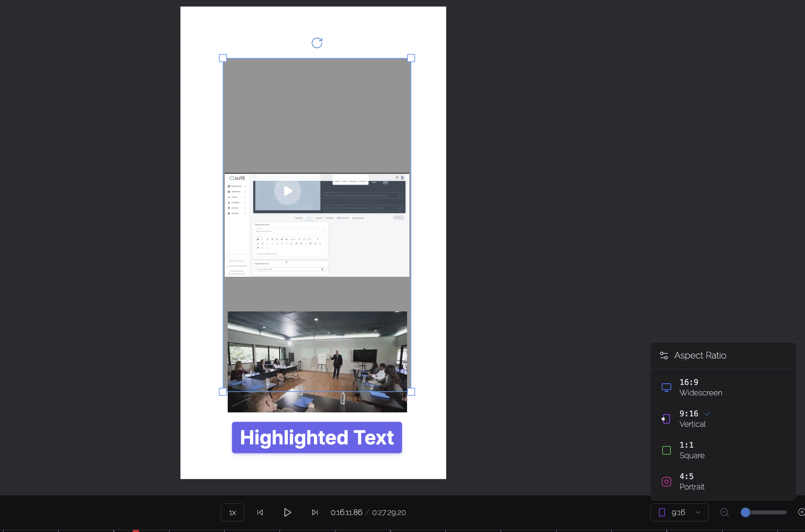Viewport: 805px width, 532px height.
Task: Click the zoom out magnifier icon
Action: click(724, 512)
